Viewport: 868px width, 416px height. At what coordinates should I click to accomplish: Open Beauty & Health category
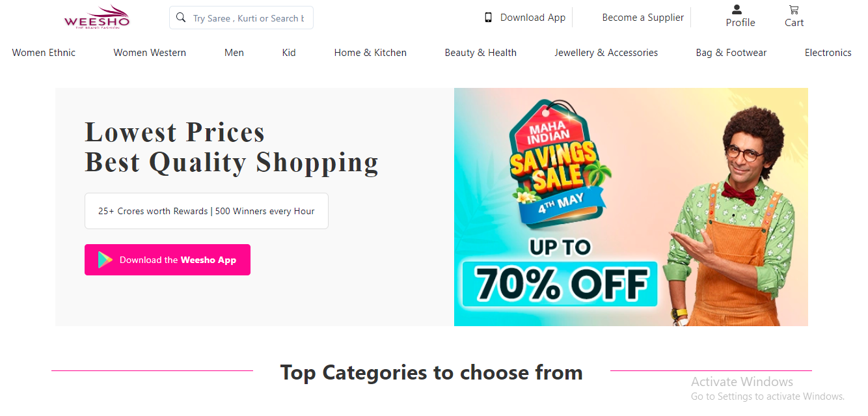pos(480,53)
